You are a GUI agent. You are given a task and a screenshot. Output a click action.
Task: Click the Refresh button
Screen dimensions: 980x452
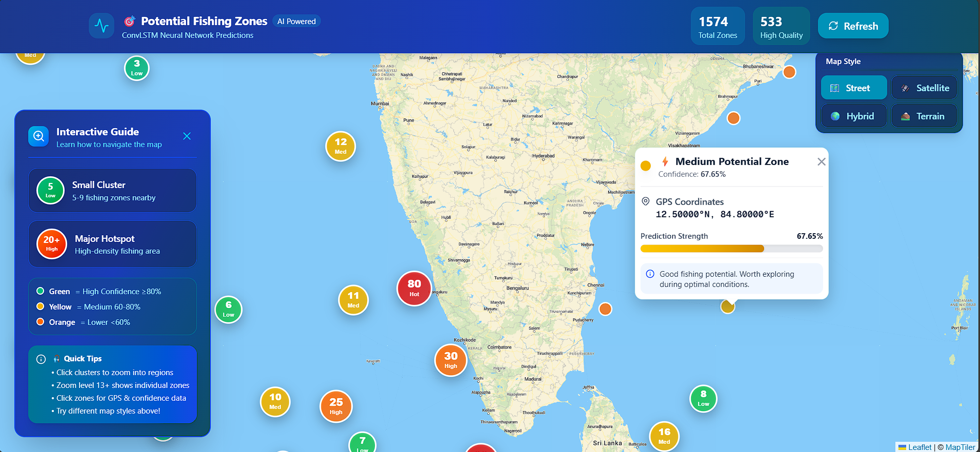(x=853, y=26)
